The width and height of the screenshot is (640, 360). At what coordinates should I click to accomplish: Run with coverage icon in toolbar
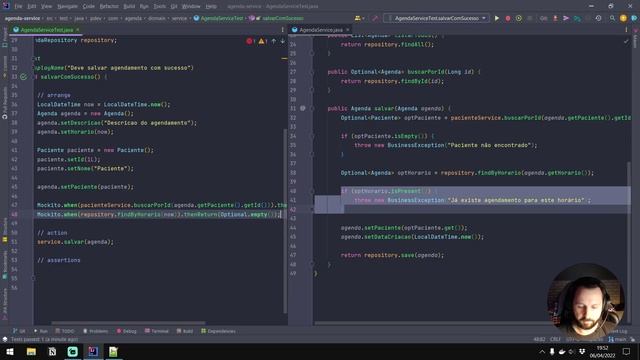click(519, 18)
